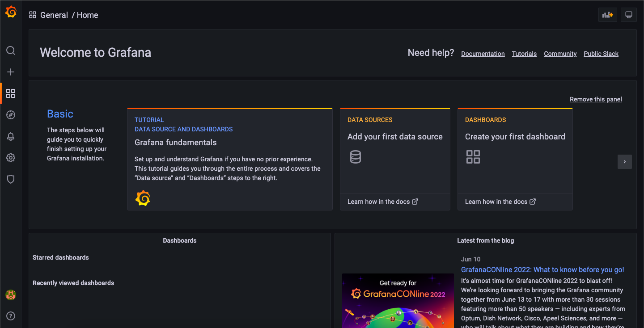Click Create your first dashboard
The width and height of the screenshot is (644, 328).
(x=515, y=137)
